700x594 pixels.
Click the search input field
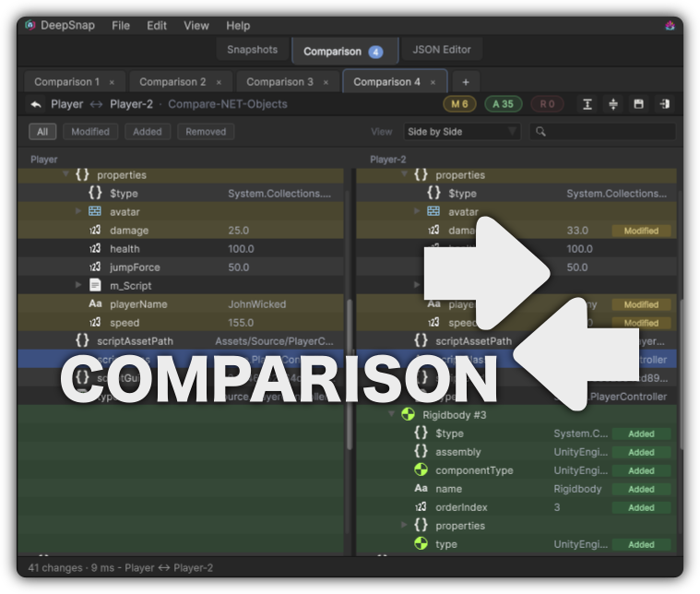(x=602, y=132)
